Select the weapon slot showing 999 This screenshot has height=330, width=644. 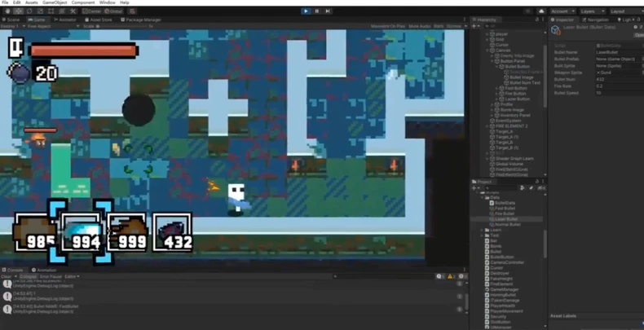click(127, 232)
